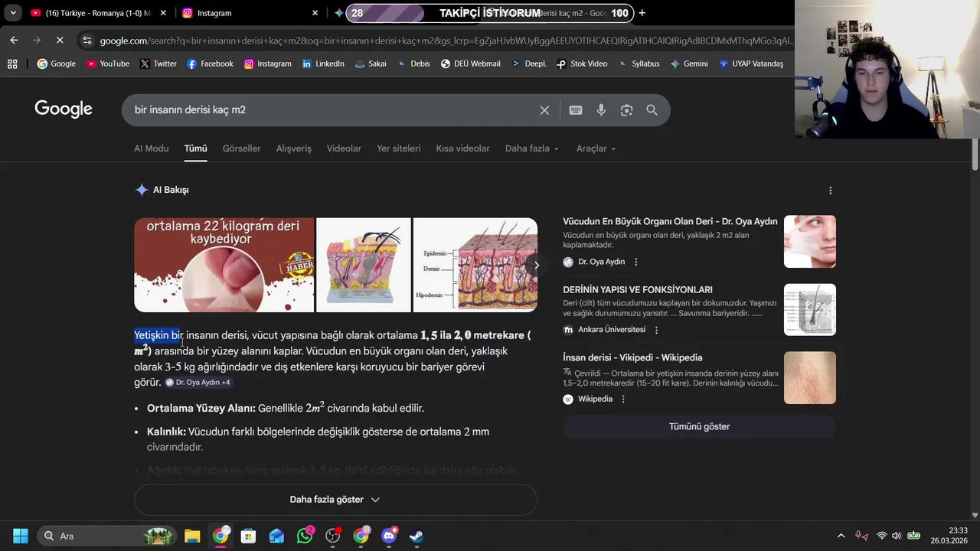This screenshot has height=551, width=980.
Task: Open the YouTube bookmark
Action: [108, 64]
